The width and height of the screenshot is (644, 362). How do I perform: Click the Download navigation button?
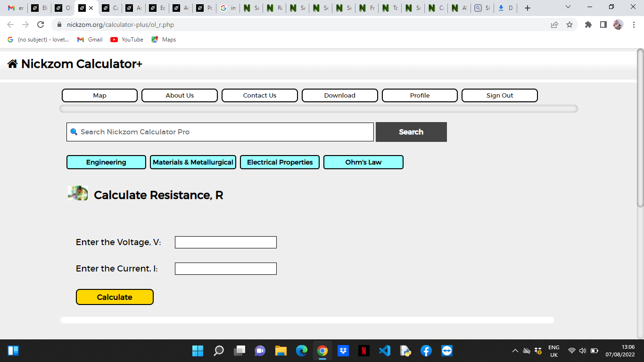(x=340, y=95)
